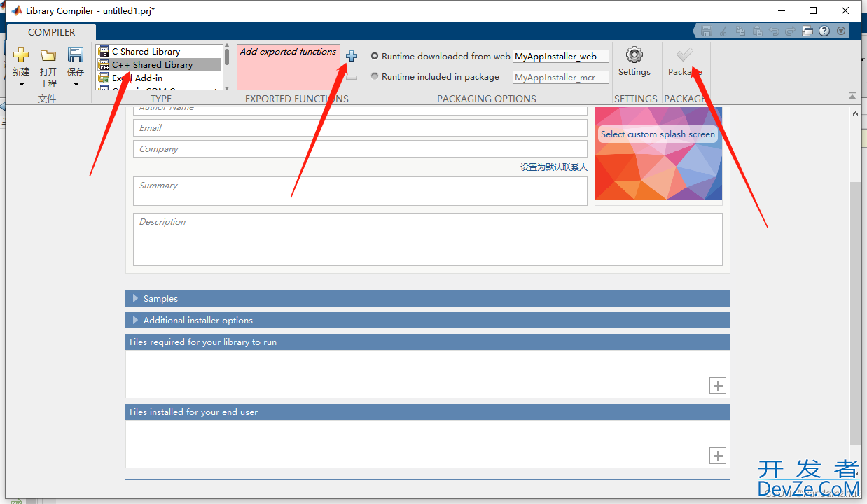Click the MATLAB icon in title bar
This screenshot has width=867, height=504.
15,10
